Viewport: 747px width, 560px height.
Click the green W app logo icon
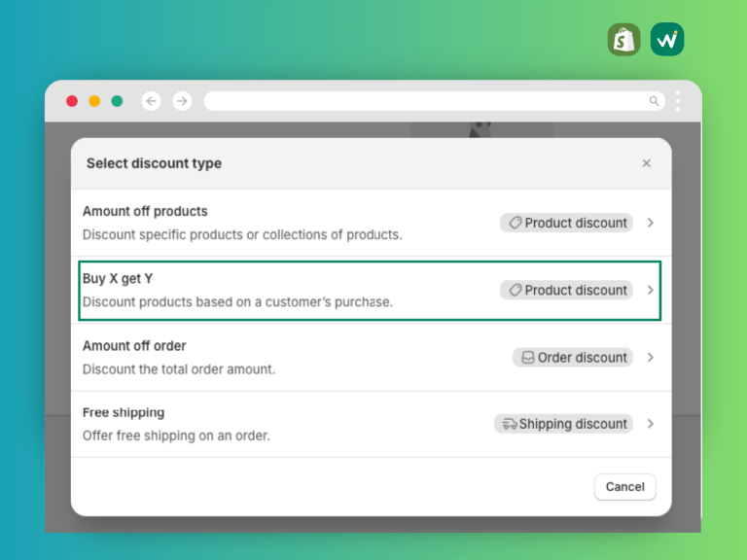[667, 40]
